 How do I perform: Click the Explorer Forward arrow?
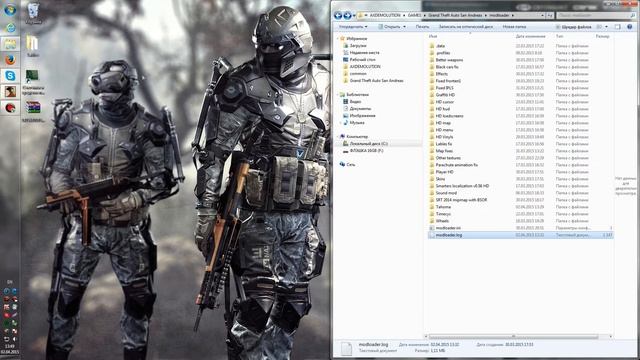pyautogui.click(x=347, y=16)
